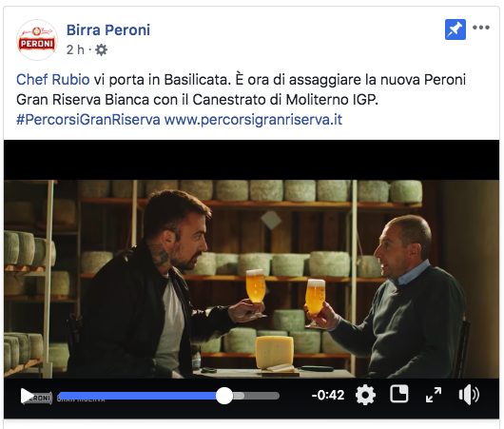Open the three-dots post options menu

481,28
